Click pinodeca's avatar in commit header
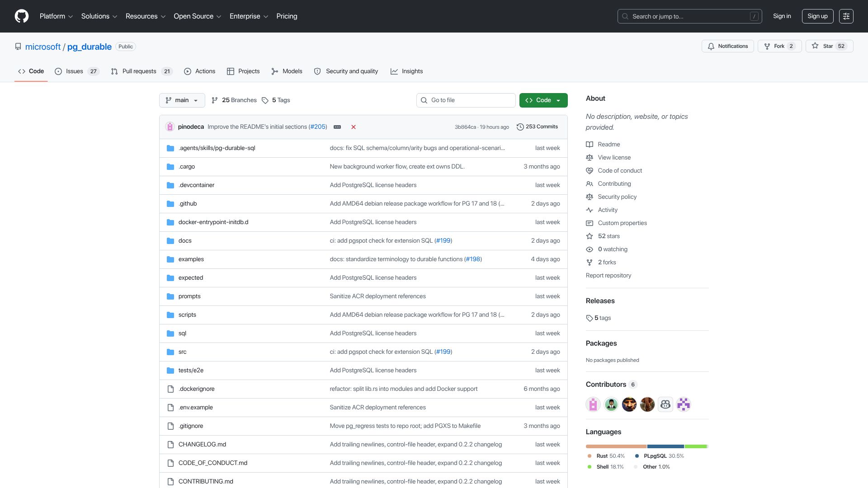 (x=170, y=127)
